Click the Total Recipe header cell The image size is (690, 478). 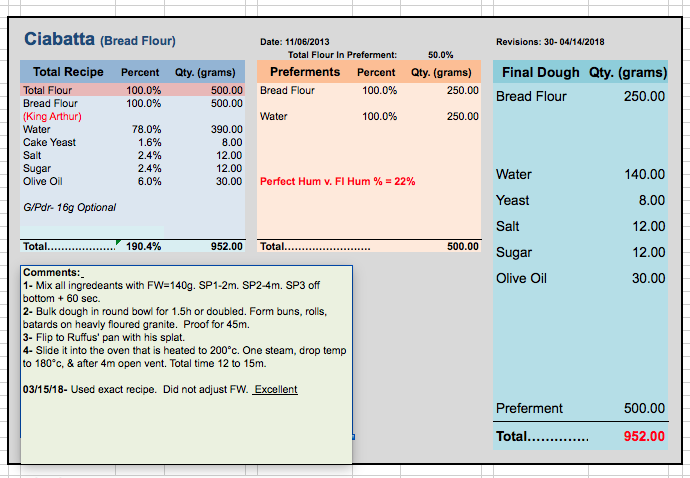[x=68, y=73]
